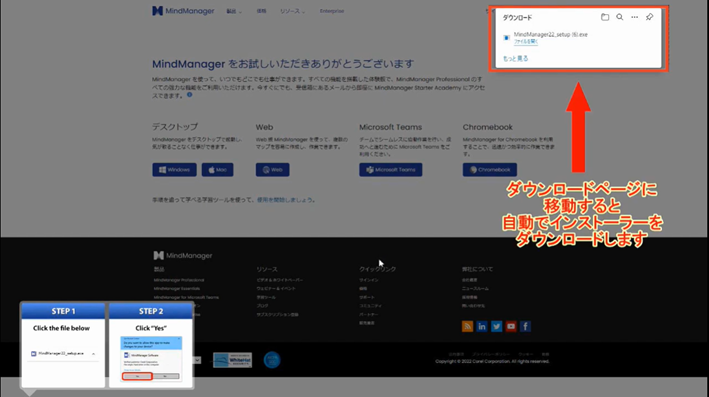
Task: Open the Enterprise nav item
Action: 332,11
